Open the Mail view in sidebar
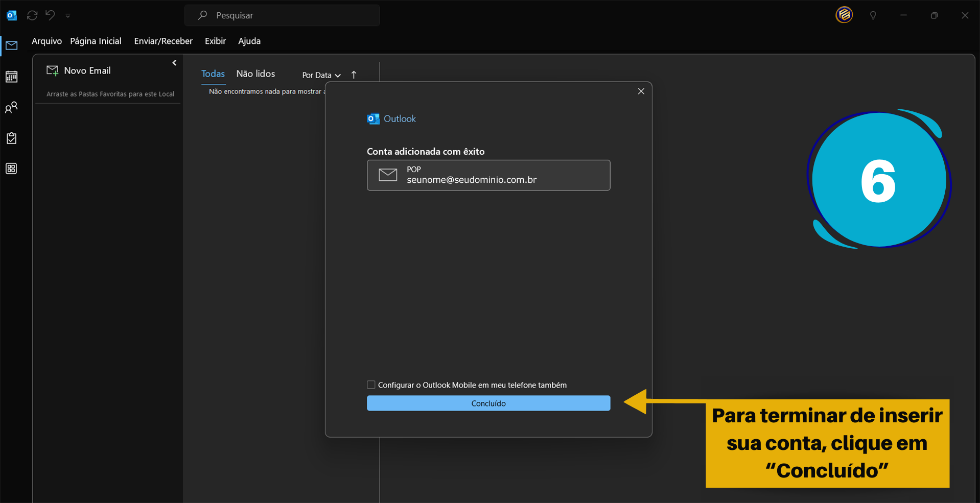The image size is (980, 503). (x=11, y=46)
